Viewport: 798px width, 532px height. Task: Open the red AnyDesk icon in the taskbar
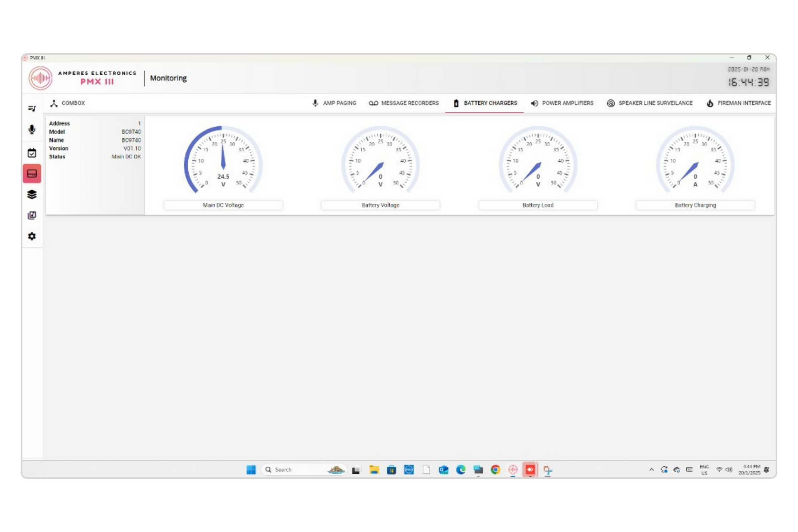[530, 470]
